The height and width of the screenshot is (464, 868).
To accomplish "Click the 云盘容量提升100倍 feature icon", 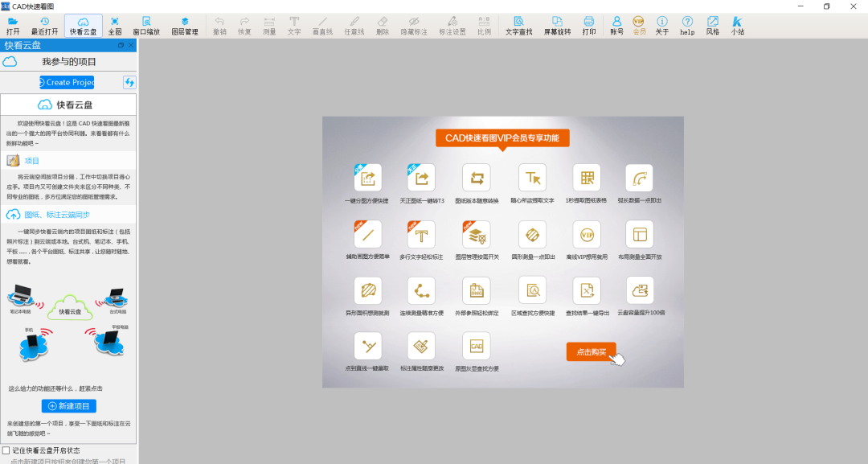I will coord(640,290).
